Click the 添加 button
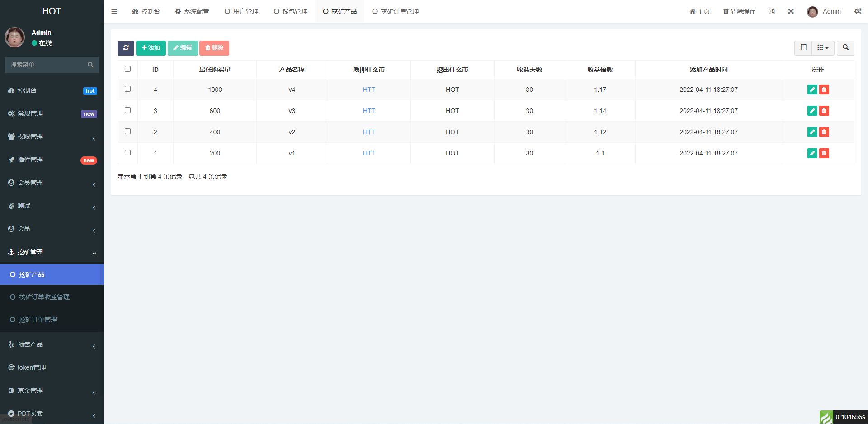This screenshot has height=424, width=868. click(151, 48)
